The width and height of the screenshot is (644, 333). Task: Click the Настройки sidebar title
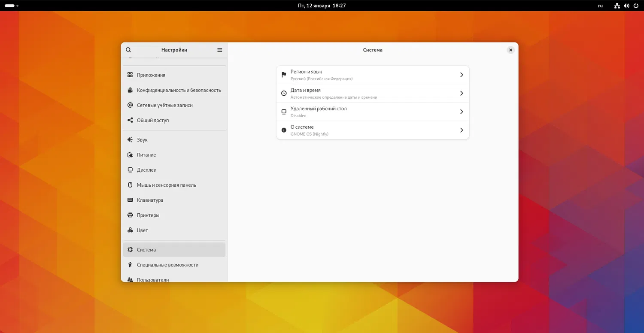click(174, 50)
